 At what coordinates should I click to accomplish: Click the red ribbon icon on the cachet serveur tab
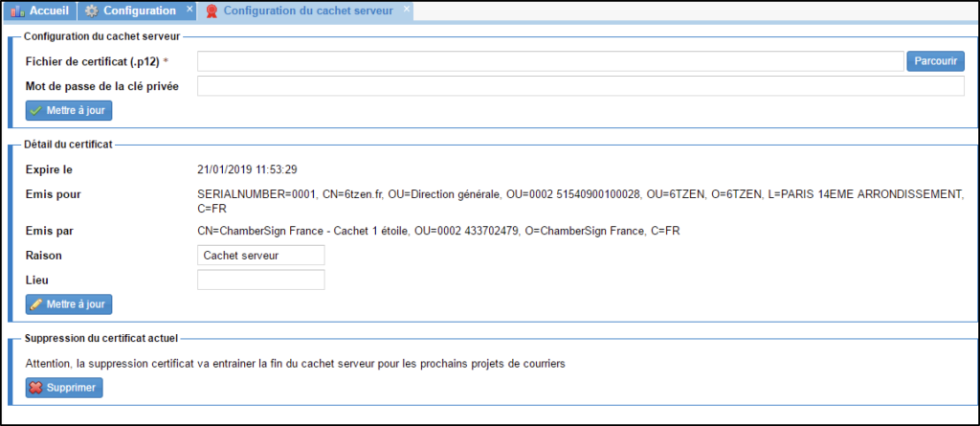212,11
